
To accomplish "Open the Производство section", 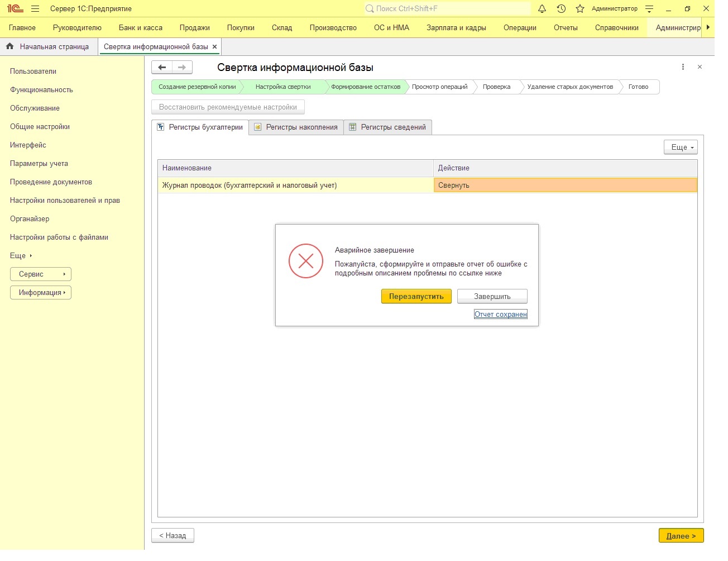I will pyautogui.click(x=333, y=27).
